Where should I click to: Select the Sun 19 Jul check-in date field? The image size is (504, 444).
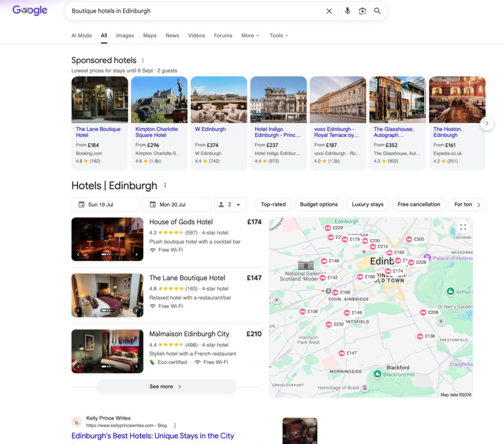106,205
